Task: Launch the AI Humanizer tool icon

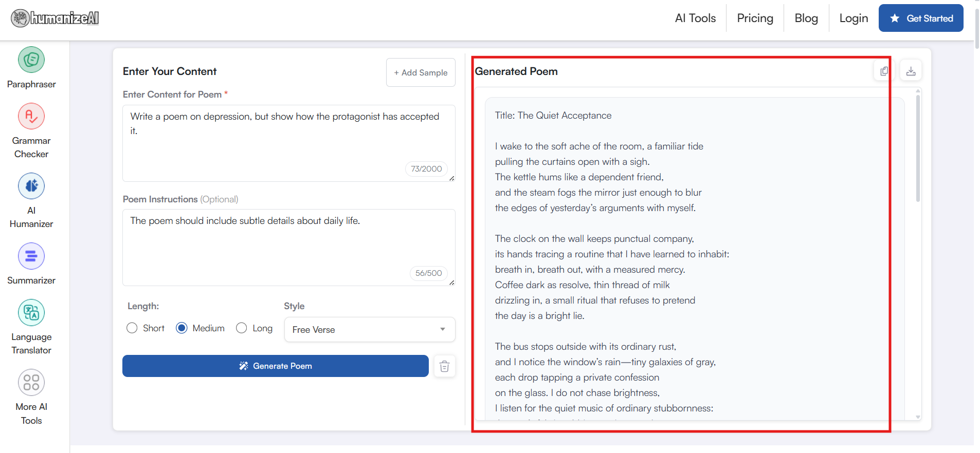Action: [x=31, y=186]
